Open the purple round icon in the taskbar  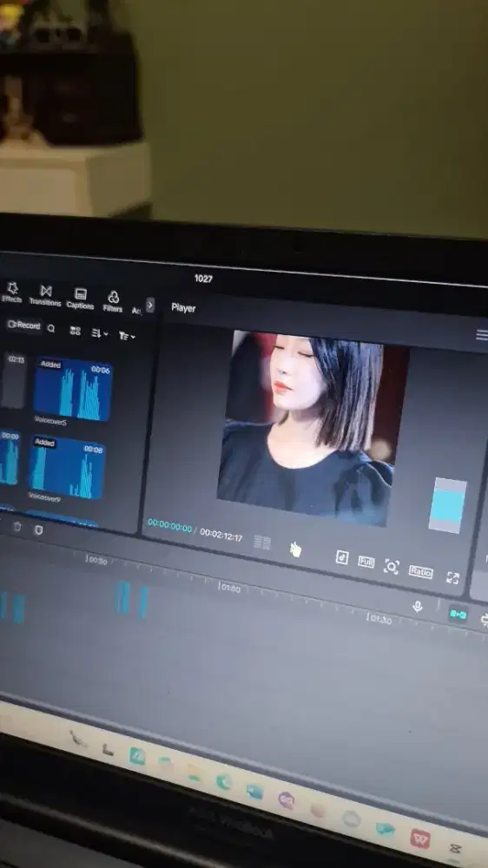(x=287, y=800)
